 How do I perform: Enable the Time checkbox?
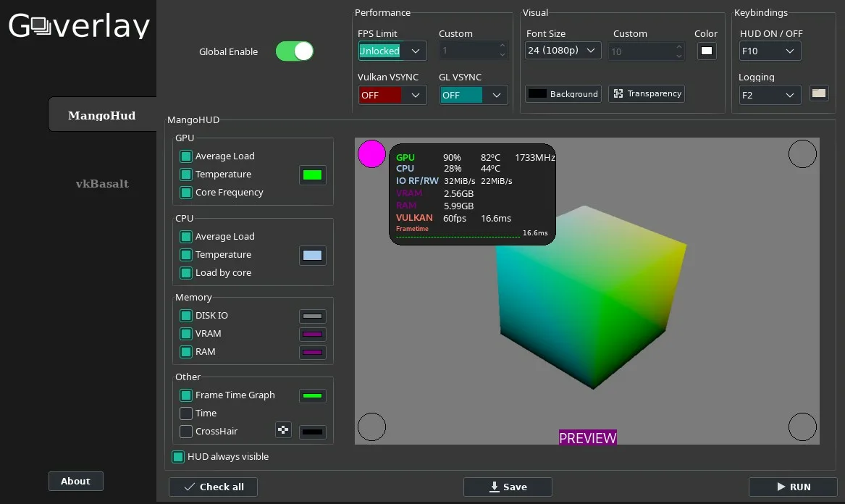[186, 413]
